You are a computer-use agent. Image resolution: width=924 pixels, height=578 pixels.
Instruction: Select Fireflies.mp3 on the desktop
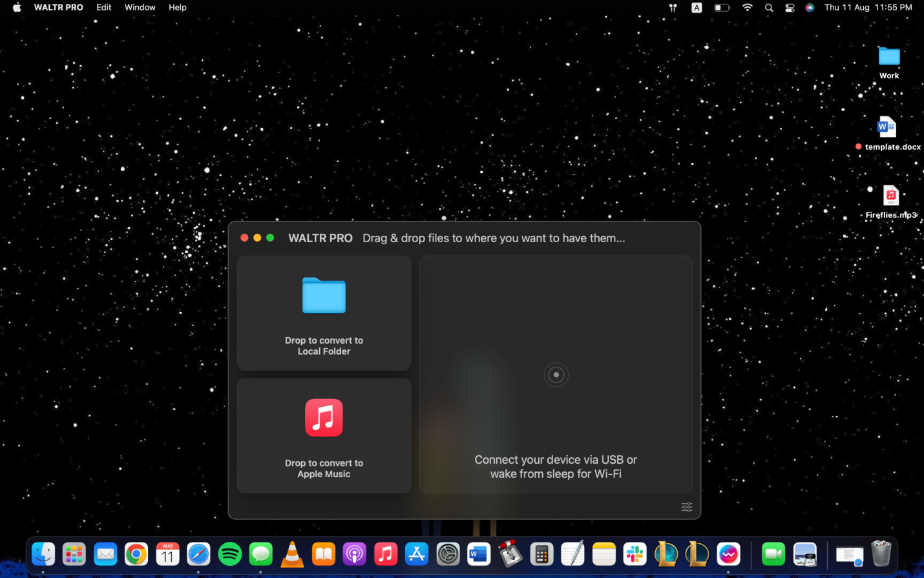tap(891, 202)
